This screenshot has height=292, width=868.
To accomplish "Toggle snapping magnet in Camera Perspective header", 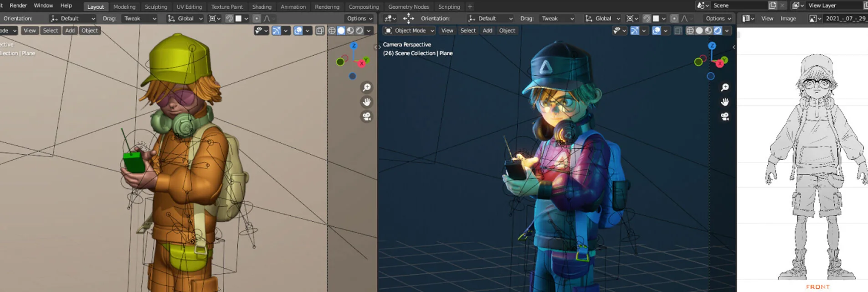I will (x=647, y=18).
